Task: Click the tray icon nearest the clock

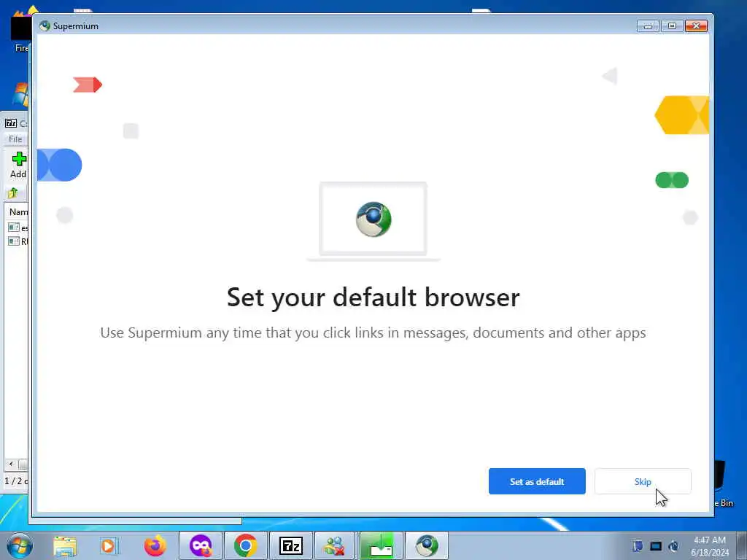Action: tap(673, 545)
